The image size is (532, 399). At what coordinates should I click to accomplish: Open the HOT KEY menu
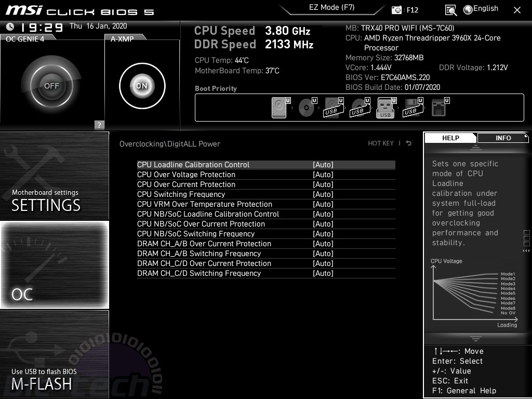pos(381,143)
